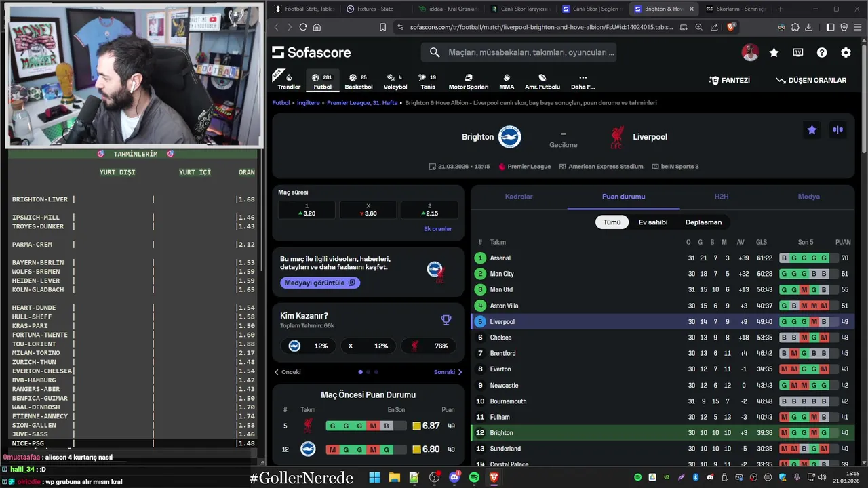
Task: Switch to iddaa - Kral Oranlar tab
Action: [448, 9]
